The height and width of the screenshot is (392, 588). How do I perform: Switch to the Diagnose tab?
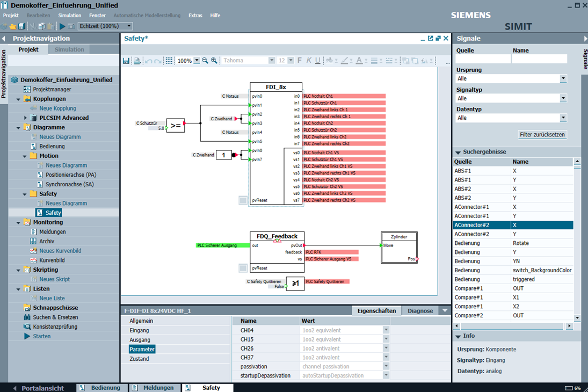[420, 310]
